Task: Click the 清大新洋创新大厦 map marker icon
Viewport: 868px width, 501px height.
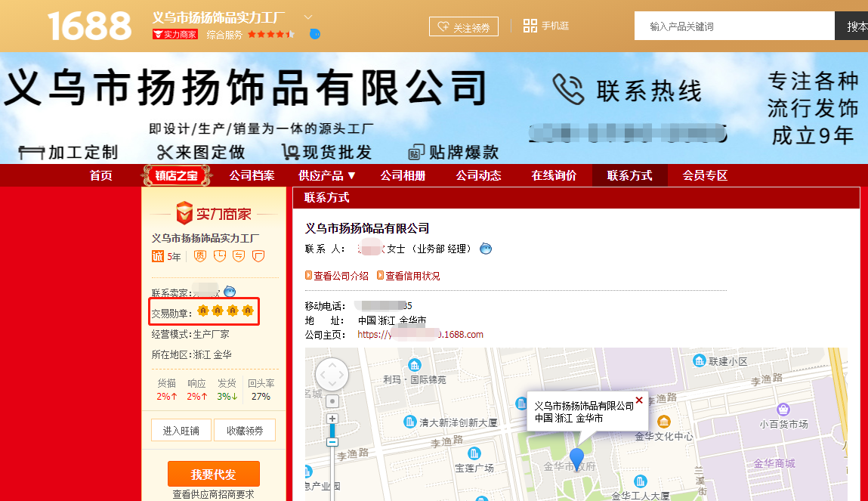Action: pyautogui.click(x=409, y=422)
